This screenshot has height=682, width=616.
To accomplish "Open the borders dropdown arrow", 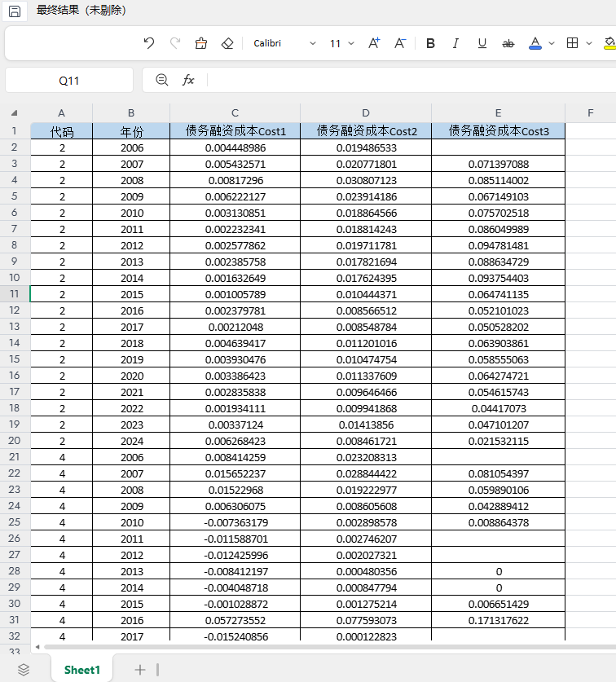I will (589, 43).
